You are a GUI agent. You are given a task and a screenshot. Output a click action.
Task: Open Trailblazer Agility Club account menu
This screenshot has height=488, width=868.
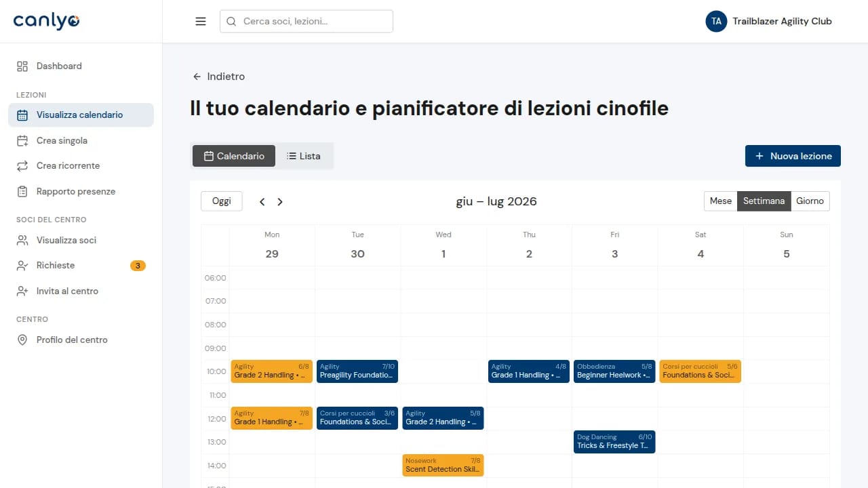(769, 21)
